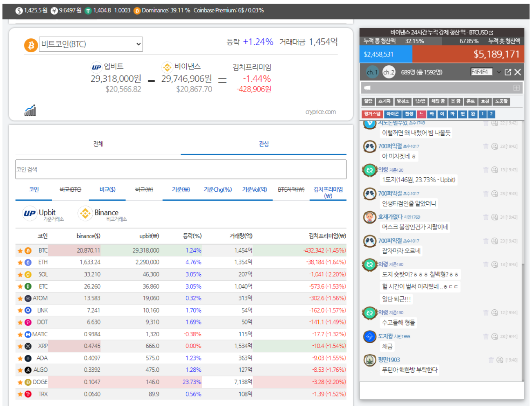Image resolution: width=532 pixels, height=407 pixels.
Task: Click the orange Bitcoin logo beside coin selector
Action: 31,45
